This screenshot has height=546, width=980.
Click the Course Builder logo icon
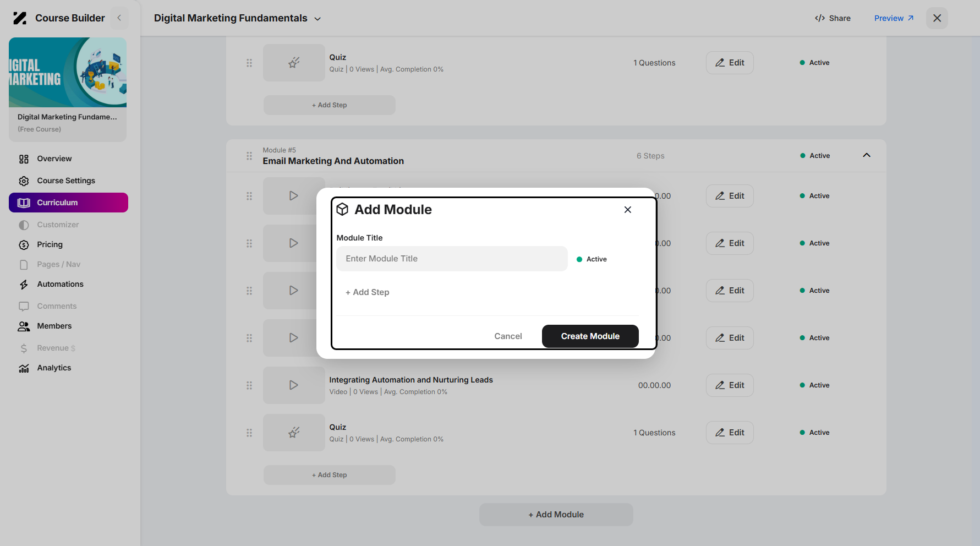click(20, 18)
